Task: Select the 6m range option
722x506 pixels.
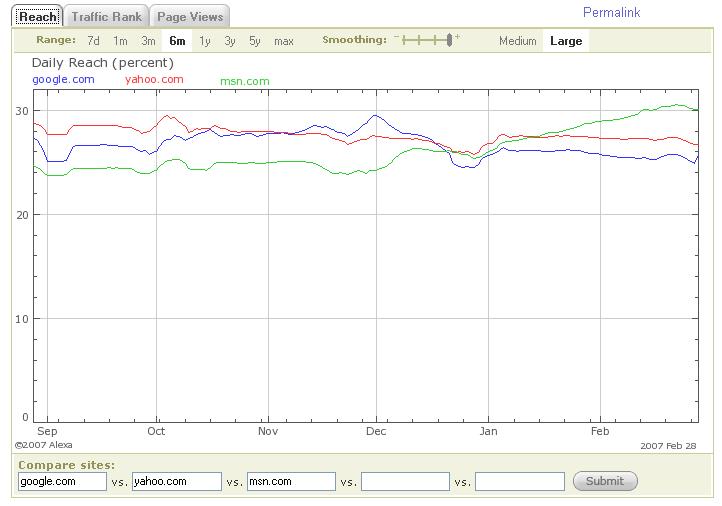Action: [177, 41]
